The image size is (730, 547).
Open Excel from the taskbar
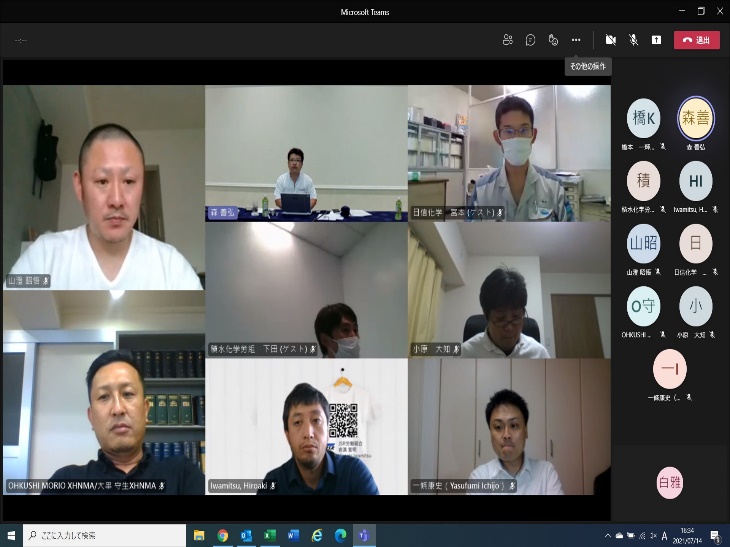[x=270, y=535]
